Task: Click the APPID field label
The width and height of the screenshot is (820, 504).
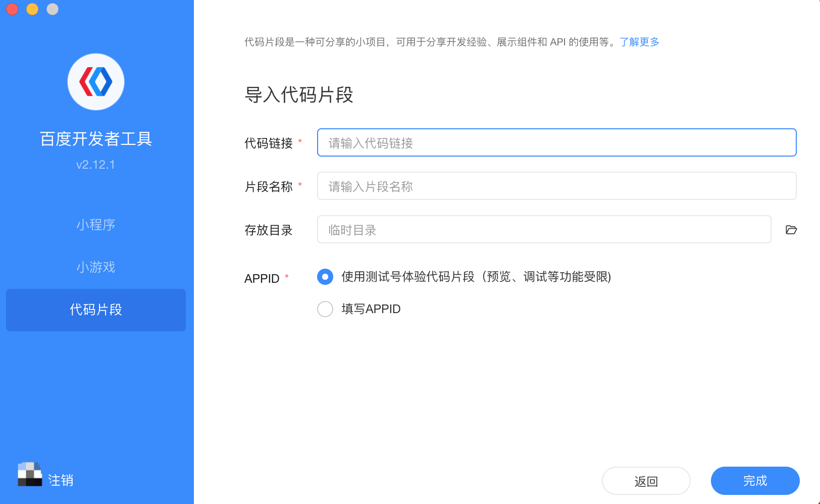Action: click(x=262, y=279)
